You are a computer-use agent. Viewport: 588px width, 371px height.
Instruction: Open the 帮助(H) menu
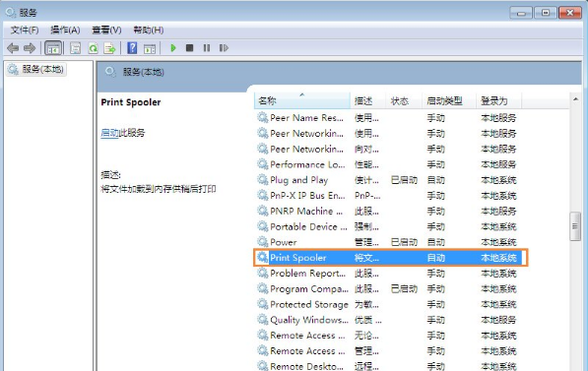tap(149, 30)
